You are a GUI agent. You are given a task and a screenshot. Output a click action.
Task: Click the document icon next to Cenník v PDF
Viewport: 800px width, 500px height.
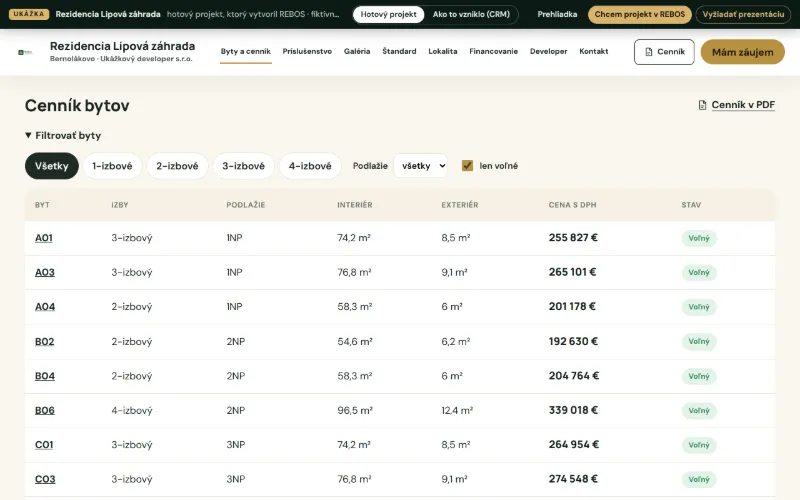702,105
